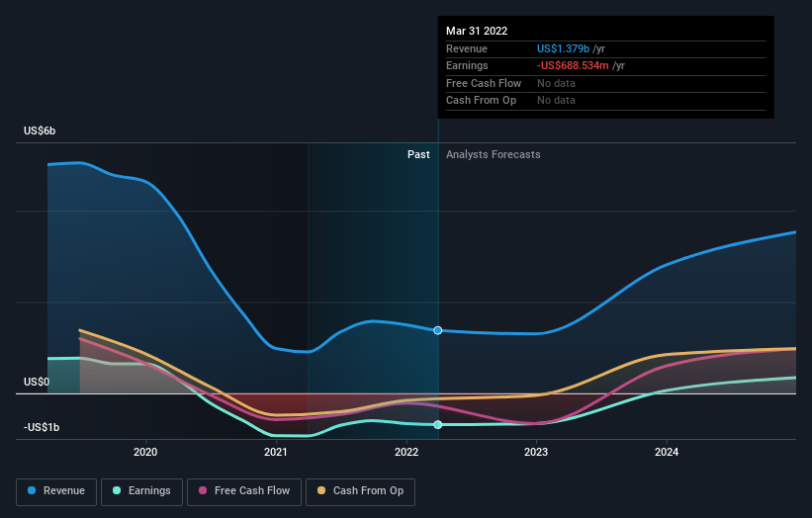Click the Free Cash Flow row in tooltip
The width and height of the screenshot is (812, 518).
pyautogui.click(x=605, y=83)
